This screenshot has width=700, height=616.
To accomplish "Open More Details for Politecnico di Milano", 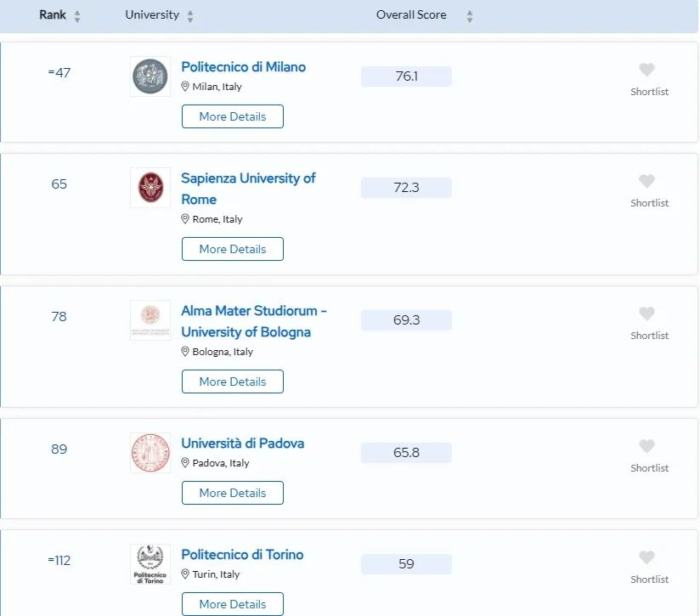I will [x=232, y=116].
